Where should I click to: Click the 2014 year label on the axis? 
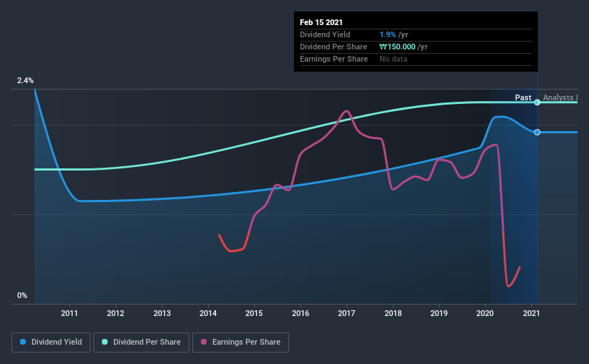click(x=208, y=313)
